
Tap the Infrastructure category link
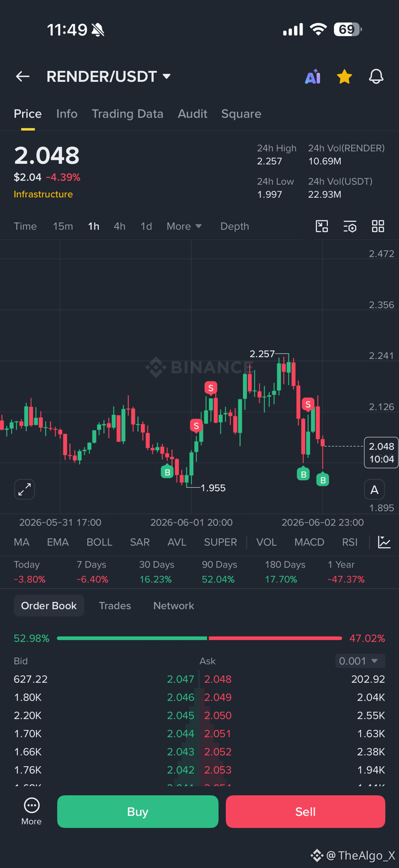43,194
